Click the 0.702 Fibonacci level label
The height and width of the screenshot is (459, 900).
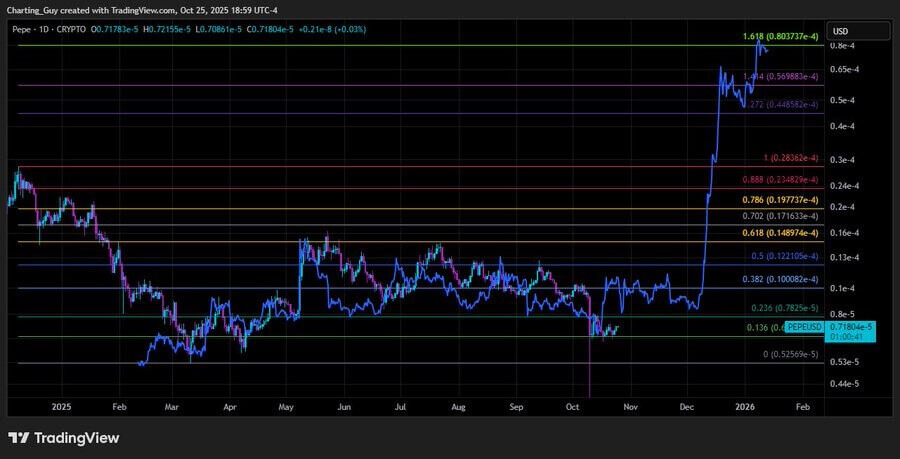[780, 216]
